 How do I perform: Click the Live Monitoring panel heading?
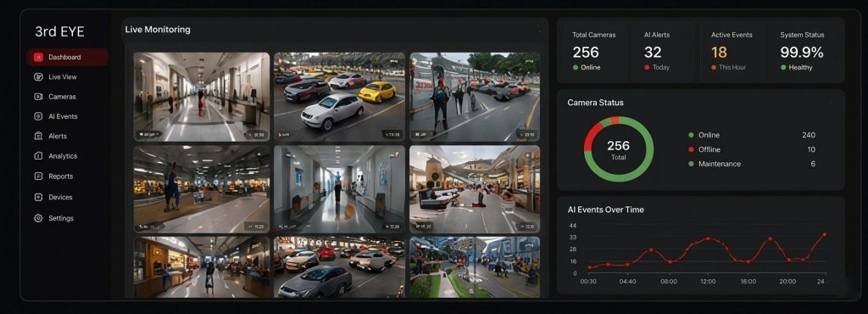[158, 30]
